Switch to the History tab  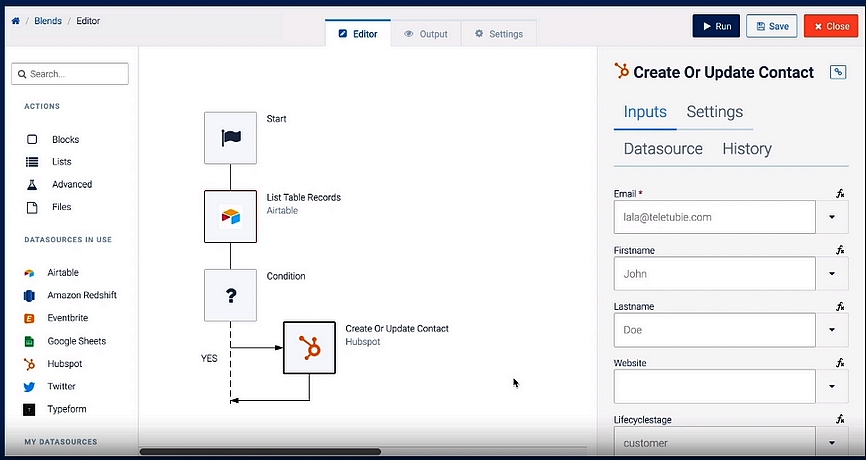747,149
